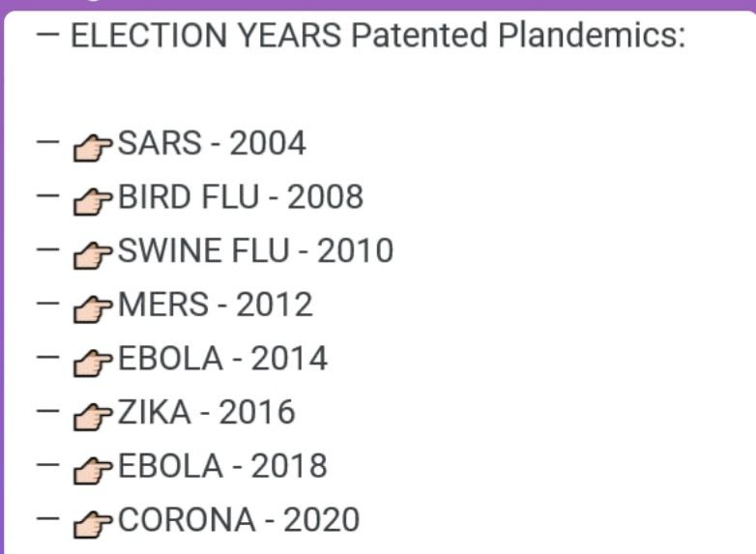The image size is (756, 554).
Task: Click the "SARS - 2004" text
Action: pos(212,144)
